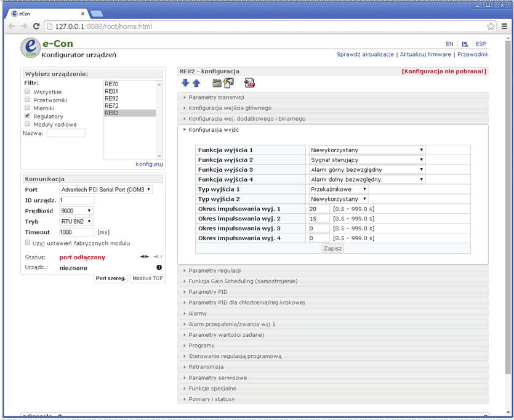This screenshot has width=514, height=420.
Task: Open the Przewodnik guide link
Action: [473, 54]
